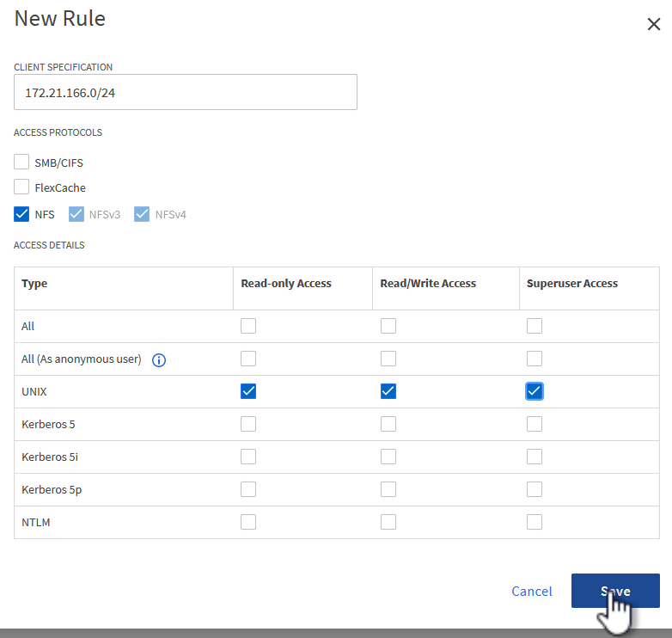672x638 pixels.
Task: Uncheck the NFS protocol checkbox
Action: point(21,214)
